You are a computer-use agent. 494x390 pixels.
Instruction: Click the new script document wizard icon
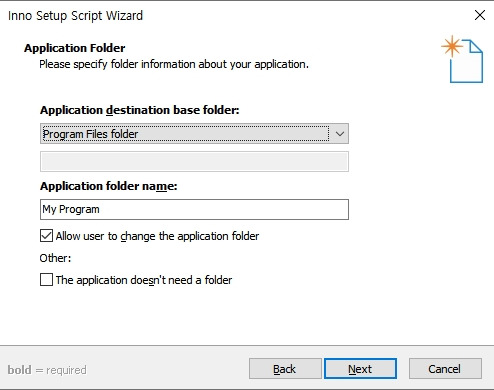pos(462,59)
